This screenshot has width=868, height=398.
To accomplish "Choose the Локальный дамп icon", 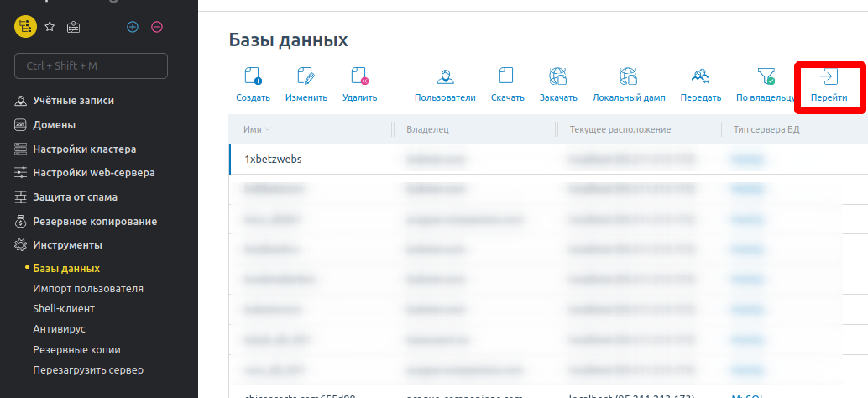I will point(629,77).
